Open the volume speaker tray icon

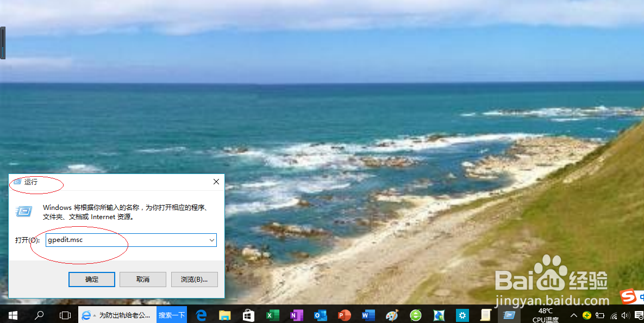(x=626, y=315)
